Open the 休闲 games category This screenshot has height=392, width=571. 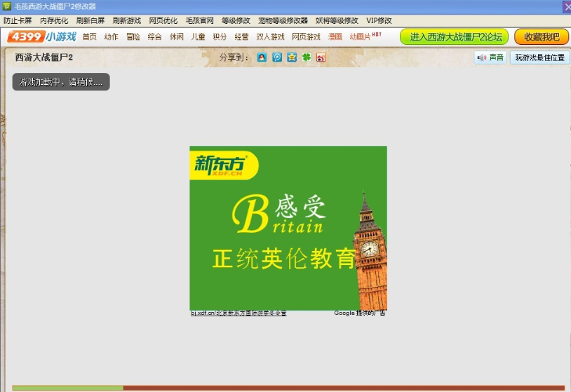tap(177, 36)
